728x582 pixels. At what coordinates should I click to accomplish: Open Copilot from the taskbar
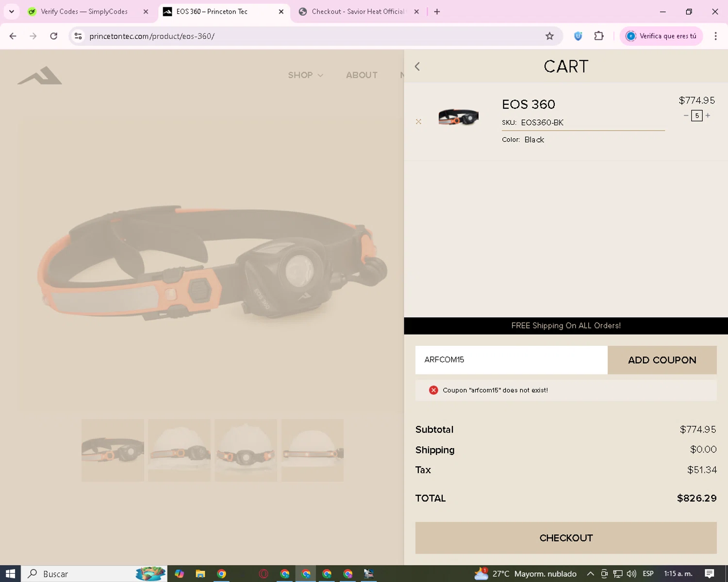click(179, 574)
